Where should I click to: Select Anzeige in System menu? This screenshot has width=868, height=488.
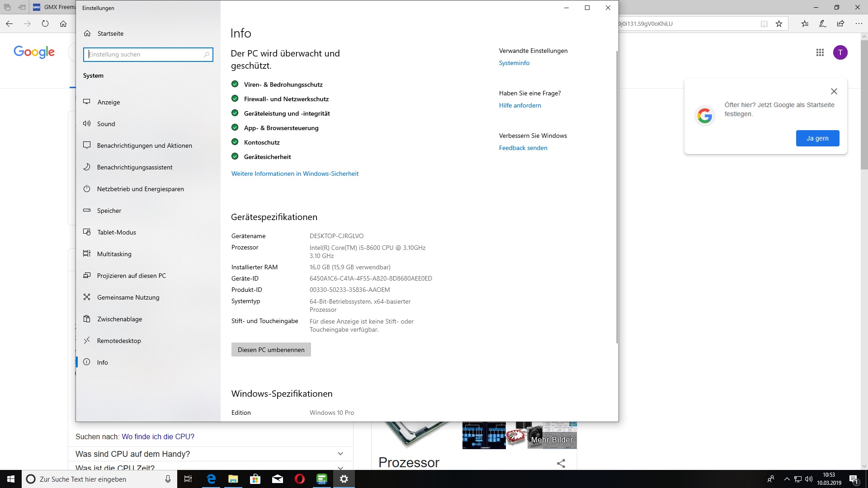(108, 102)
